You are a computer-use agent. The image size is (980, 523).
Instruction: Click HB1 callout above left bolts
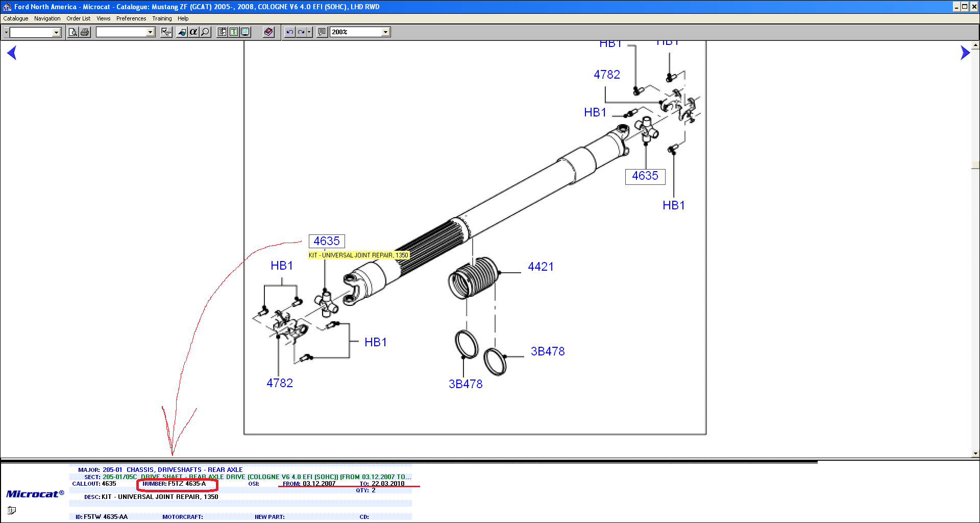(282, 266)
